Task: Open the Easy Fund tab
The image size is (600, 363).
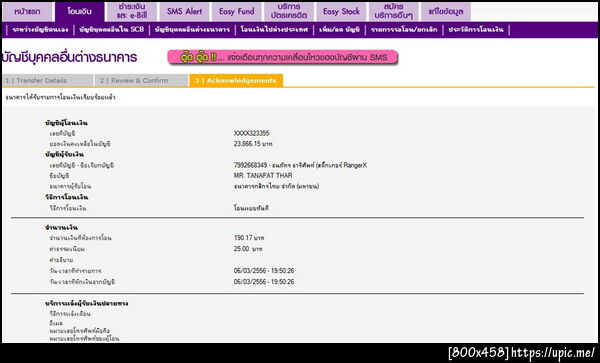Action: pyautogui.click(x=236, y=12)
